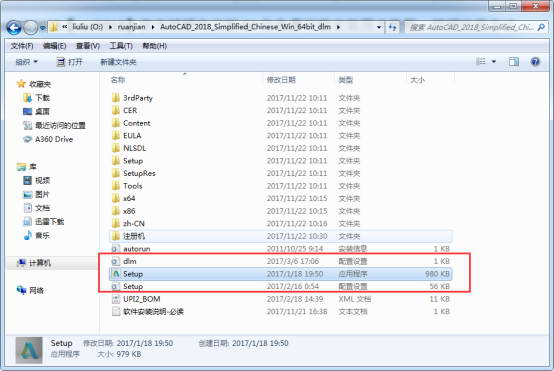Image resolution: width=554 pixels, height=371 pixels.
Task: Sort by the 名称 column header
Action: coord(118,80)
